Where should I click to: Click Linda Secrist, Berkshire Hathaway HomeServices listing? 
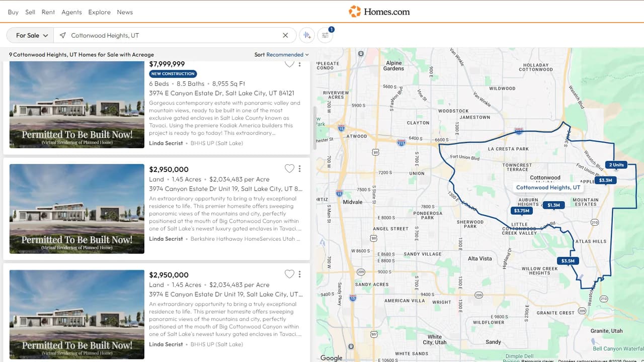point(166,239)
